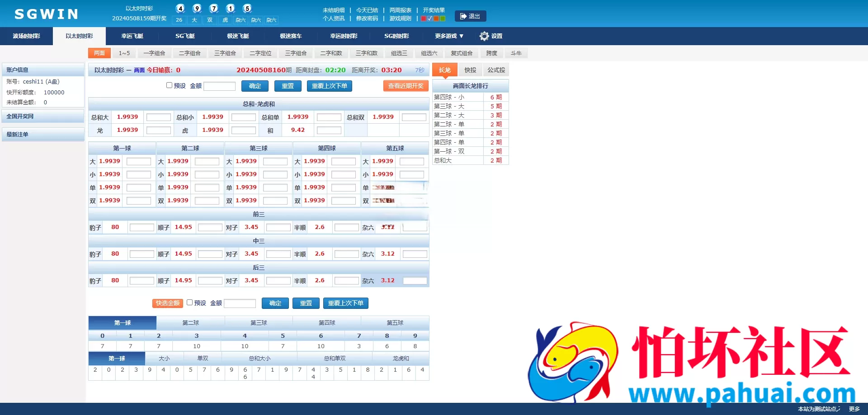Viewport: 868px width, 415px height.
Task: Show the 龙虎和 trend tab
Action: [401, 359]
